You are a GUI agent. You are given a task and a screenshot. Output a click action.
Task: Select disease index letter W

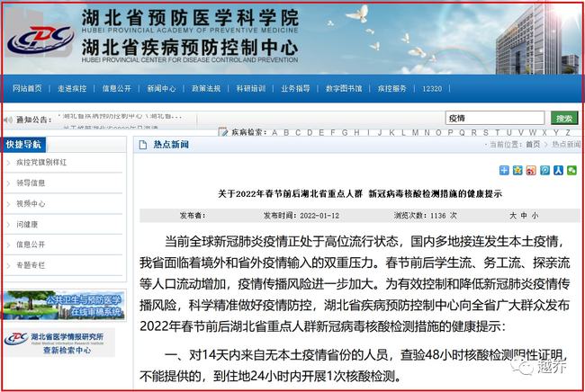click(x=533, y=132)
